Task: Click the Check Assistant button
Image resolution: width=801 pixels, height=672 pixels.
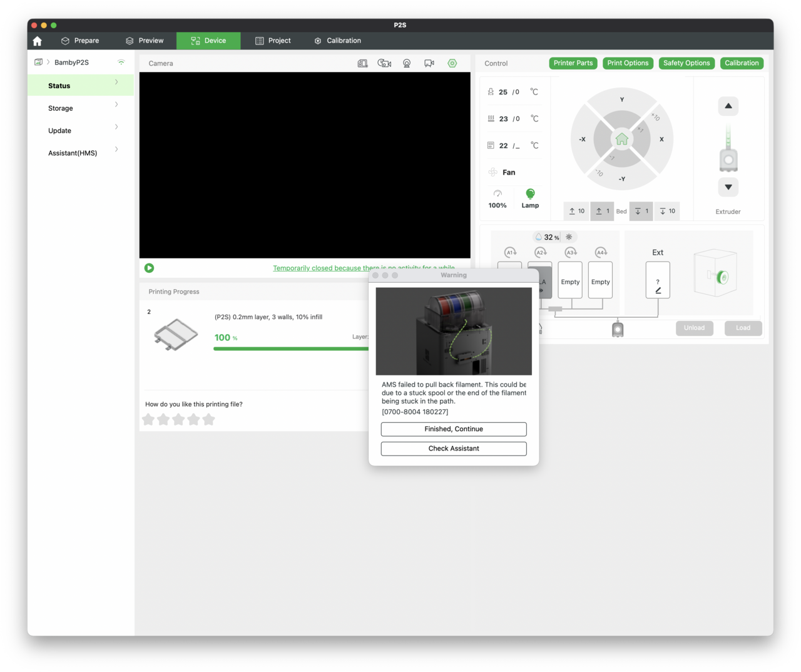Action: coord(454,449)
